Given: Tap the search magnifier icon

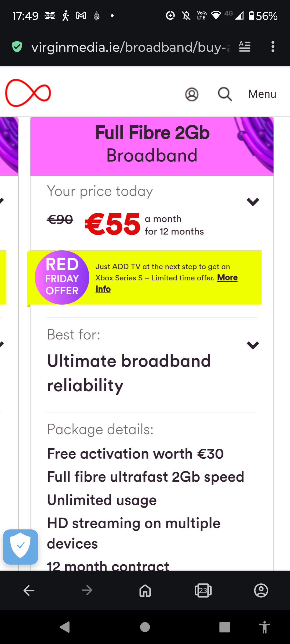Looking at the screenshot, I should point(225,94).
